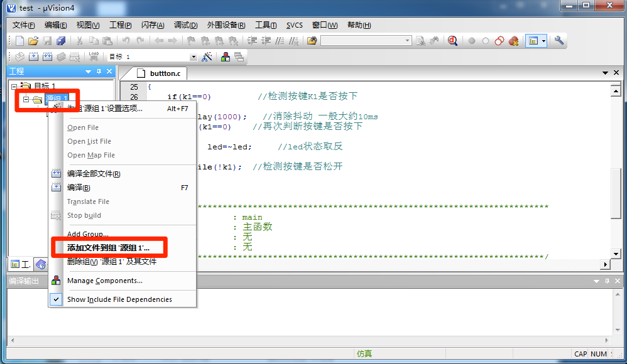This screenshot has height=364, width=627.
Task: Switch to the buttton.c tab
Action: [165, 73]
